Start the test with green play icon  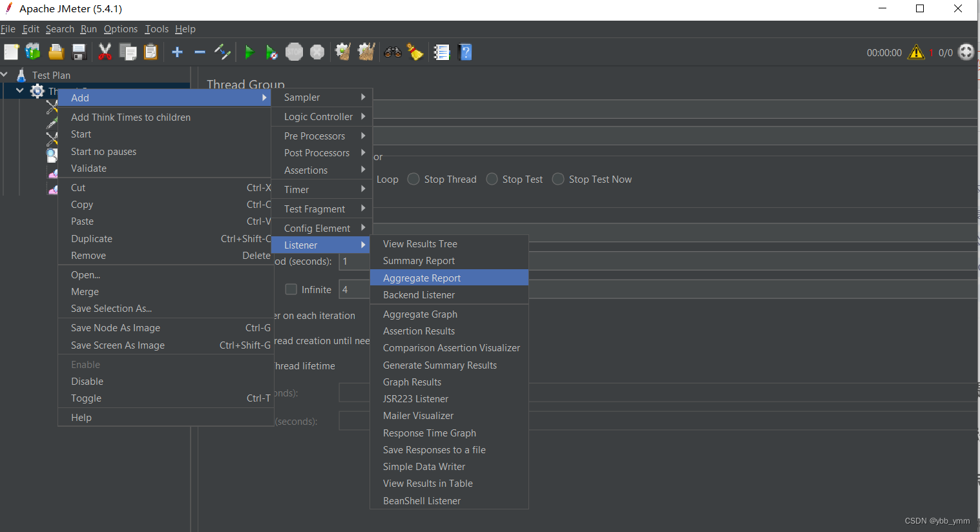pyautogui.click(x=249, y=52)
